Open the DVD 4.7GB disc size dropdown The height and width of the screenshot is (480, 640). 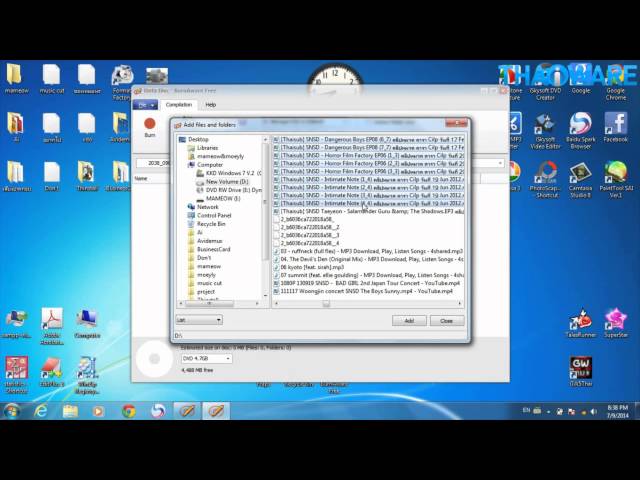tap(207, 358)
